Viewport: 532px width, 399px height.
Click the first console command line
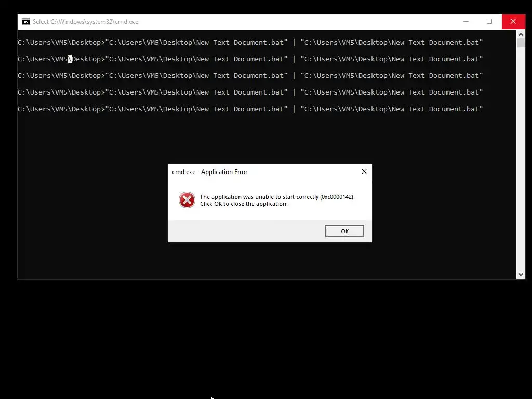(250, 43)
